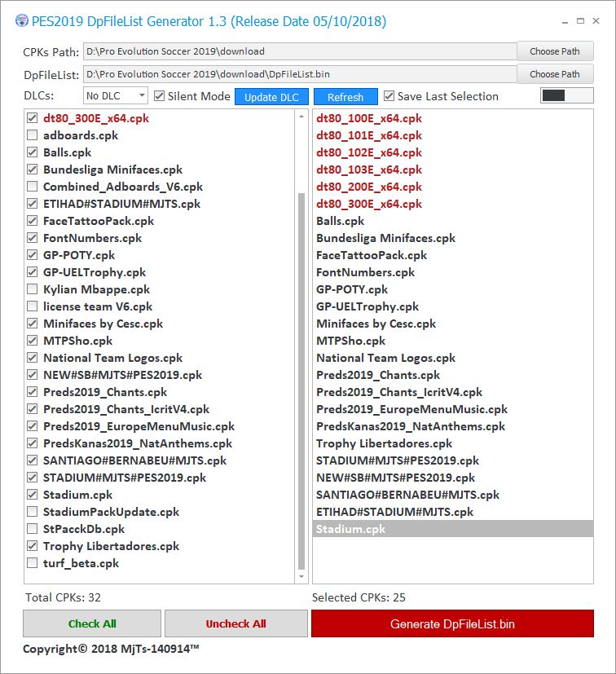Click scroll down arrow of left list
The image size is (616, 674).
click(x=301, y=577)
